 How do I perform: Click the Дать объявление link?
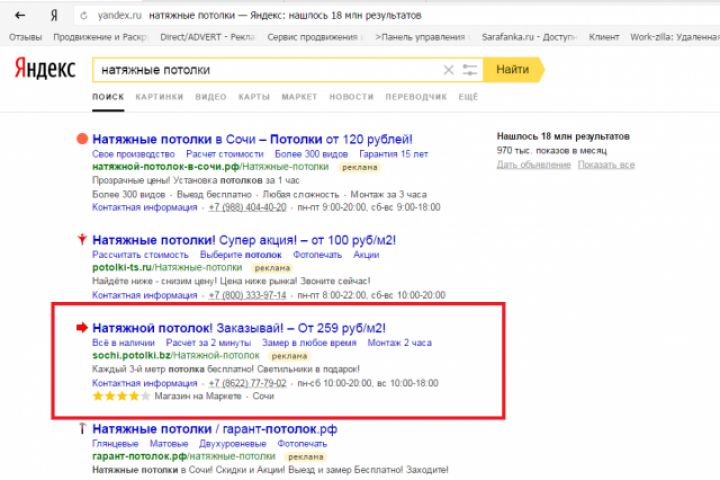534,165
